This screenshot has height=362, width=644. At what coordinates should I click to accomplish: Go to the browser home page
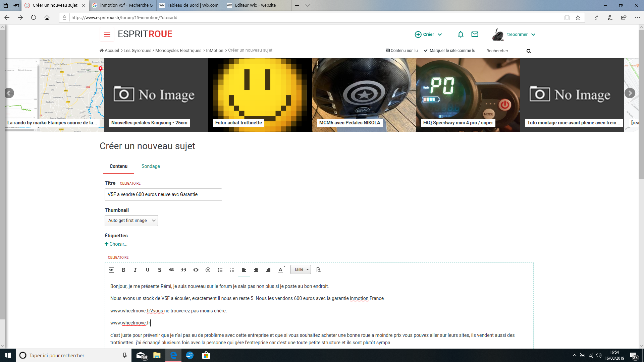click(x=47, y=17)
